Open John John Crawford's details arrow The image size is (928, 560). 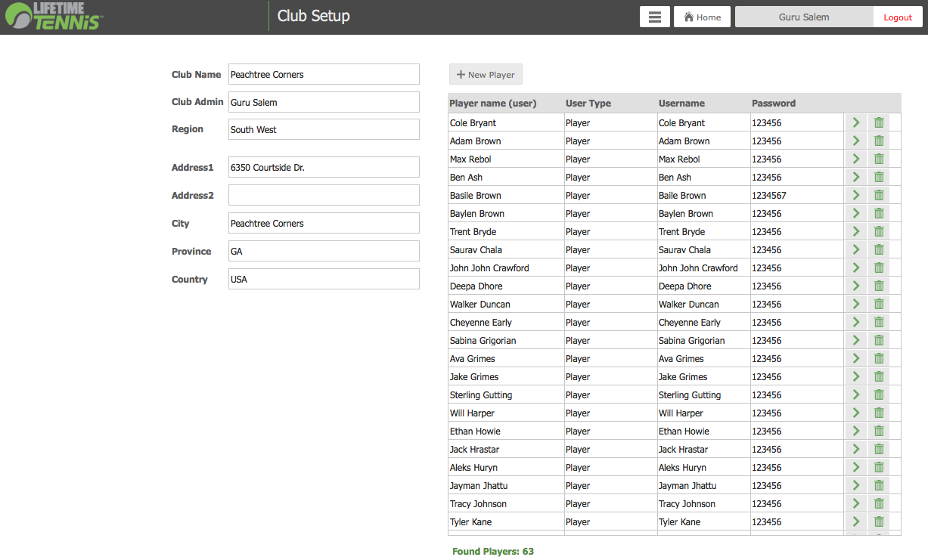click(856, 268)
